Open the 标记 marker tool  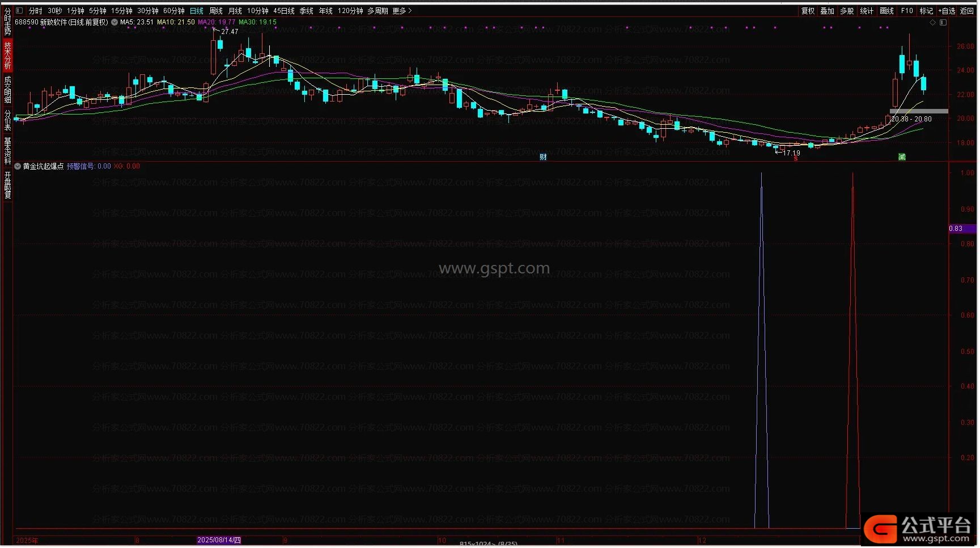coord(926,11)
